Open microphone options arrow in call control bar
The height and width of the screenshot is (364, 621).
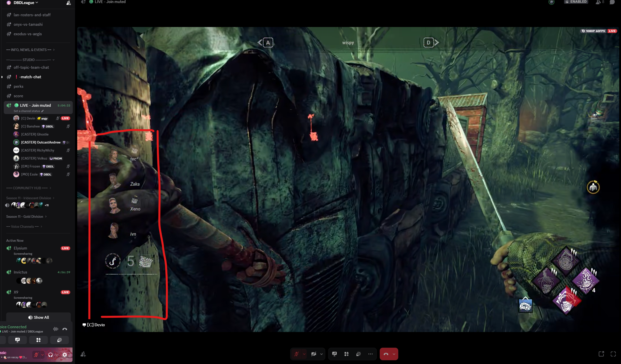tap(304, 354)
